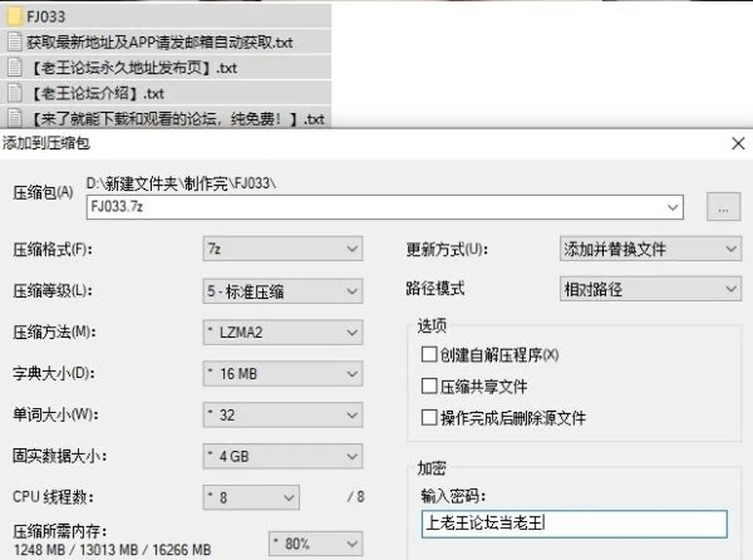Expand the 更新方式 dropdown
The width and height of the screenshot is (753, 560).
pos(650,249)
